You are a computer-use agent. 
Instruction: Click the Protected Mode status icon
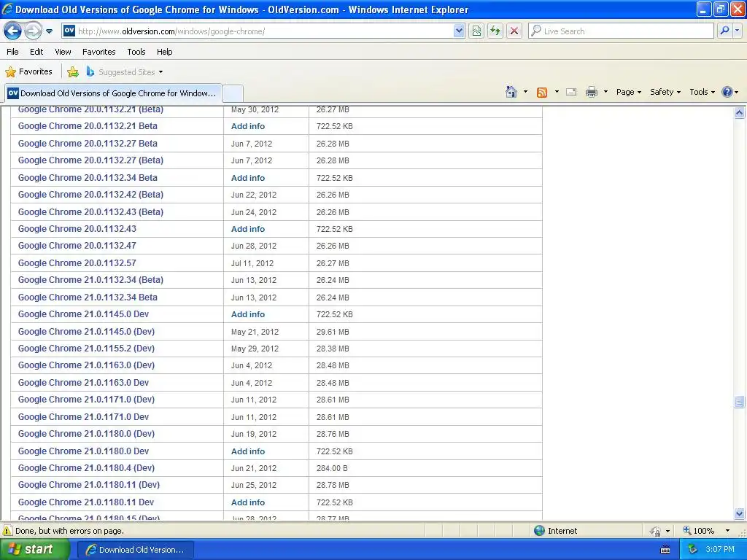[656, 531]
